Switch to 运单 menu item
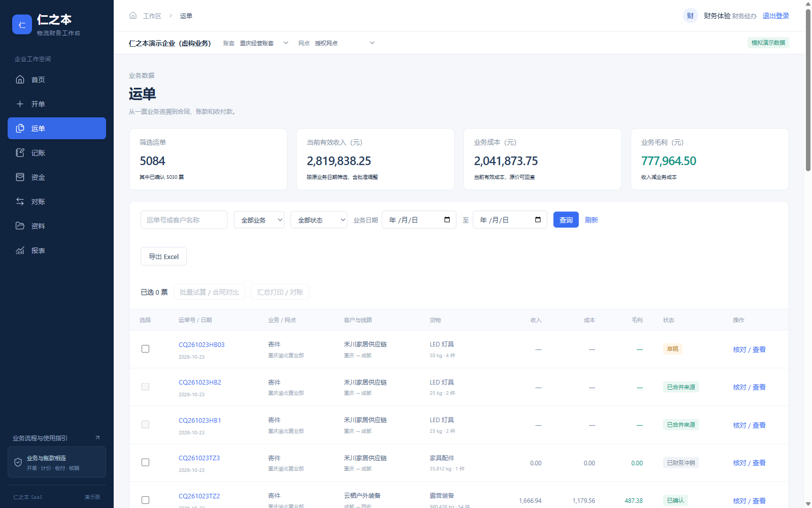This screenshot has width=812, height=508. coord(57,129)
